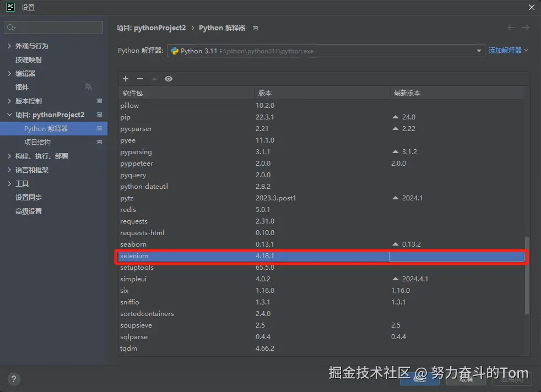The height and width of the screenshot is (392, 541).
Task: Click the forward navigation arrow
Action: [526, 28]
